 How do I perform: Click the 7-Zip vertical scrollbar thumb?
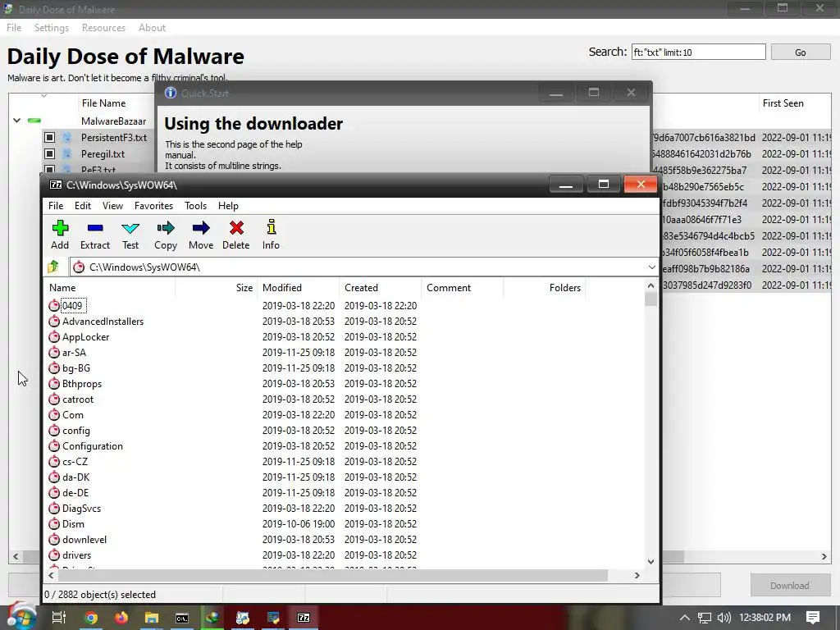(651, 299)
